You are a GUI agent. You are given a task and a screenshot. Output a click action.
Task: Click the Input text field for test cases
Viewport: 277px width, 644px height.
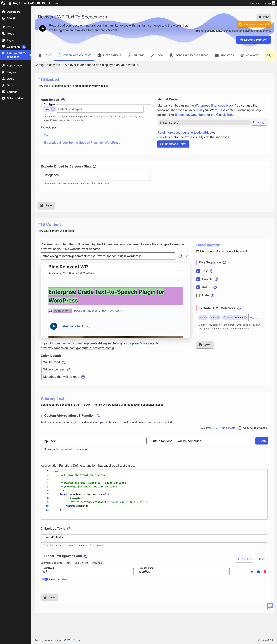point(93,441)
